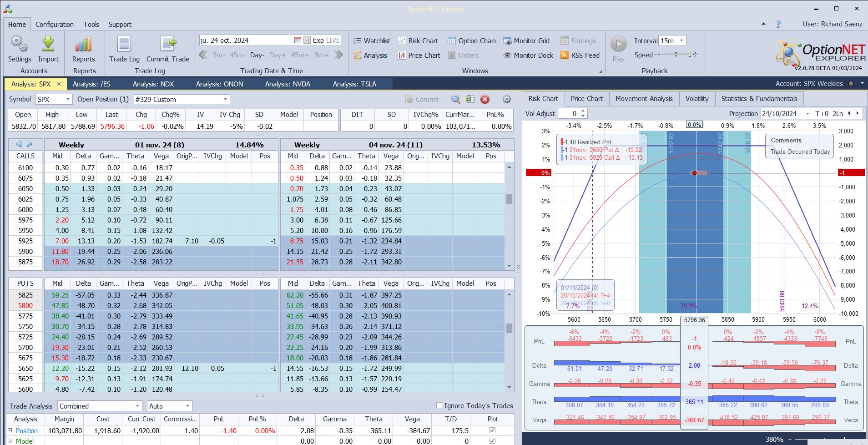Image resolution: width=868 pixels, height=445 pixels.
Task: Expand the Model row in analysis table
Action: pyautogui.click(x=10, y=440)
